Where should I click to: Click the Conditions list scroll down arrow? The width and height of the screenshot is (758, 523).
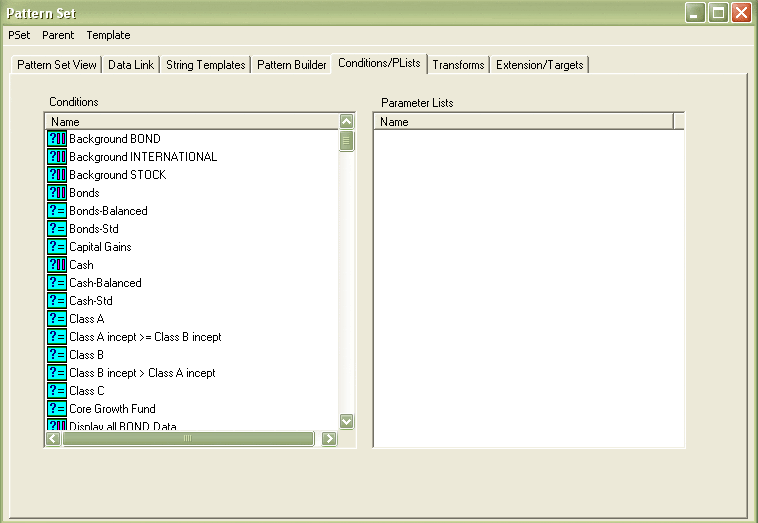[347, 421]
